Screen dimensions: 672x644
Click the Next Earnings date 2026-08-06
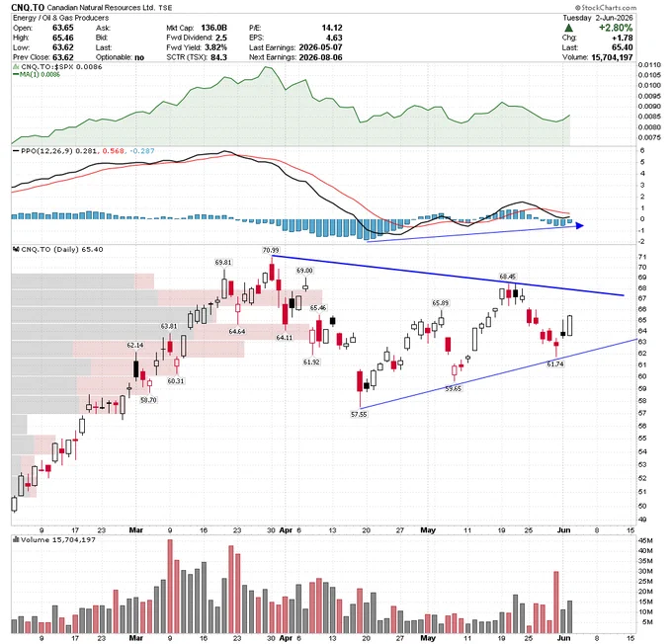coord(320,57)
